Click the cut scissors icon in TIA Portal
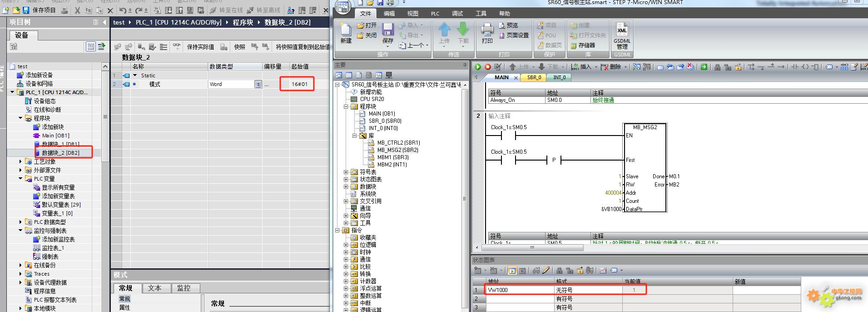 (x=77, y=10)
